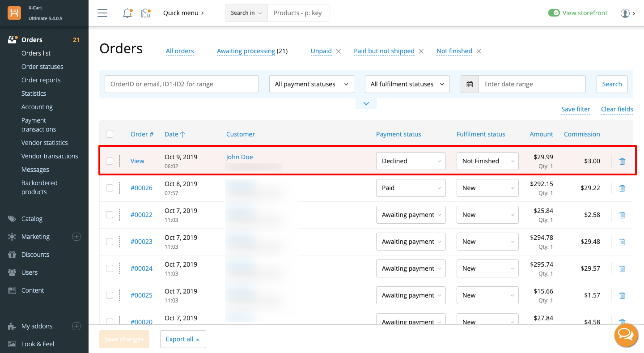Image resolution: width=644 pixels, height=353 pixels.
Task: Click the Products search field in top bar
Action: click(x=298, y=13)
